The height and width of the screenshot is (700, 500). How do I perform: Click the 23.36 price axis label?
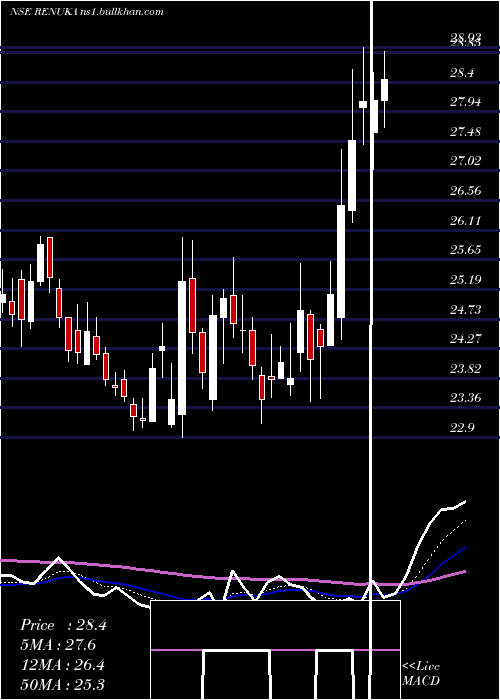pos(465,398)
